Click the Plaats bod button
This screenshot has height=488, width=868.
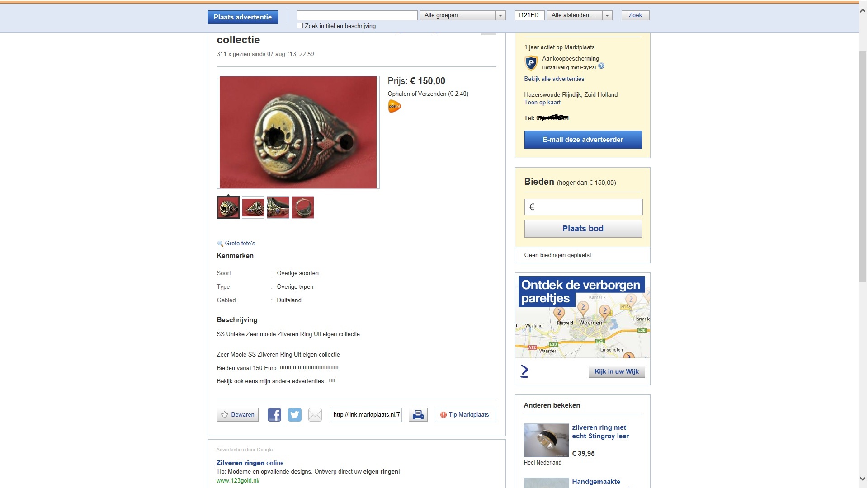tap(583, 229)
